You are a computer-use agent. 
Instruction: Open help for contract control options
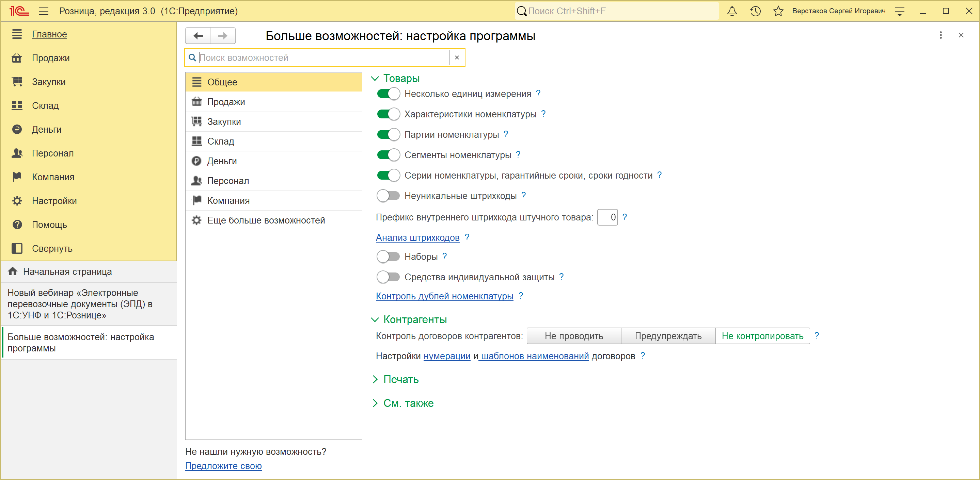pyautogui.click(x=817, y=335)
